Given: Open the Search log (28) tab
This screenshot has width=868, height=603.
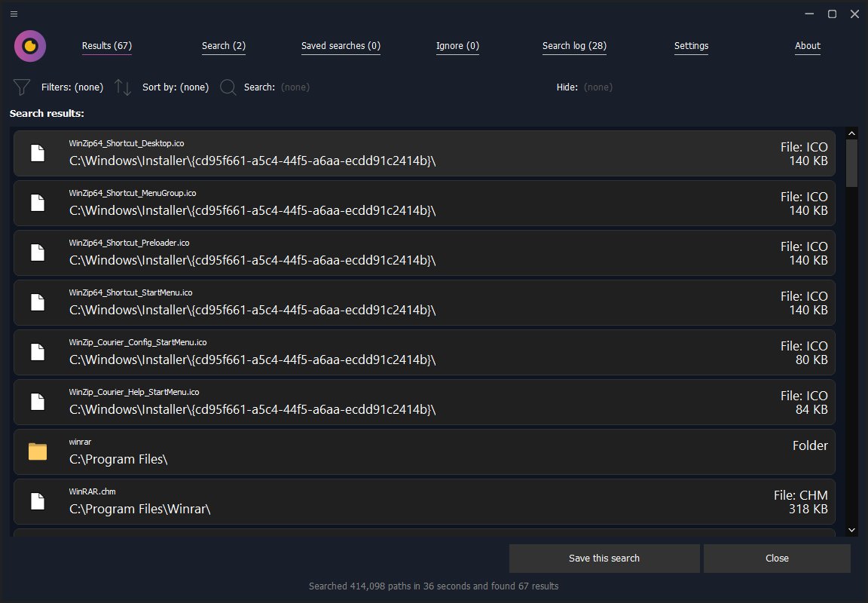Looking at the screenshot, I should coord(574,46).
